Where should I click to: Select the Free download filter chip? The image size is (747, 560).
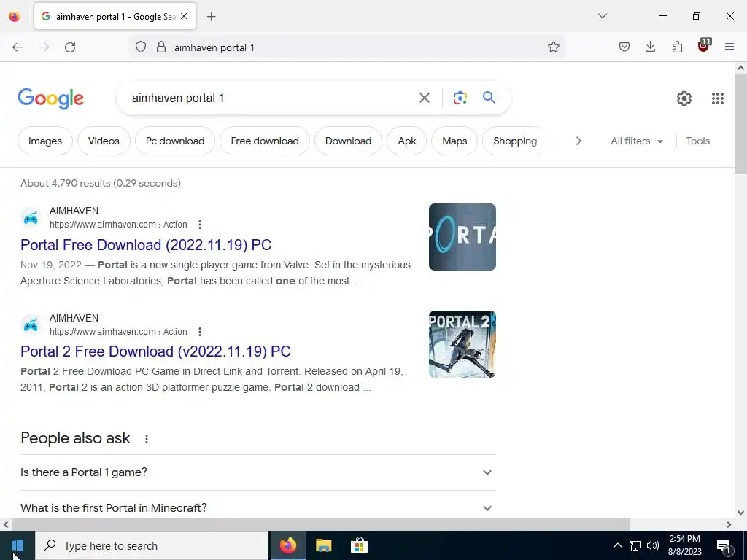click(x=265, y=141)
